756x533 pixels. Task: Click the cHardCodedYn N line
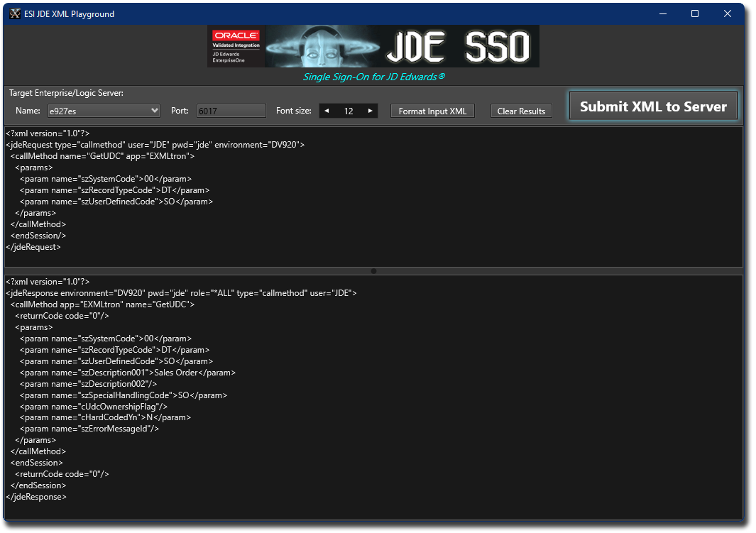tap(106, 417)
